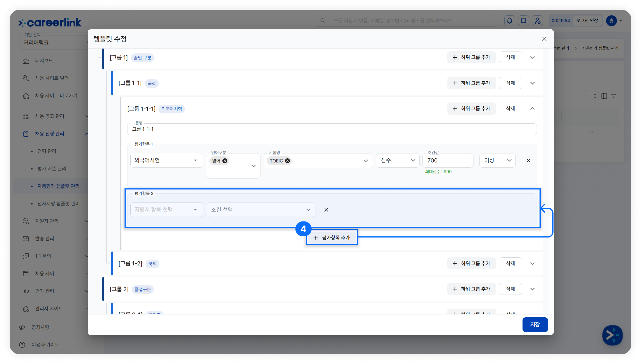
Task: Open the profile avatar menu
Action: 614,20
